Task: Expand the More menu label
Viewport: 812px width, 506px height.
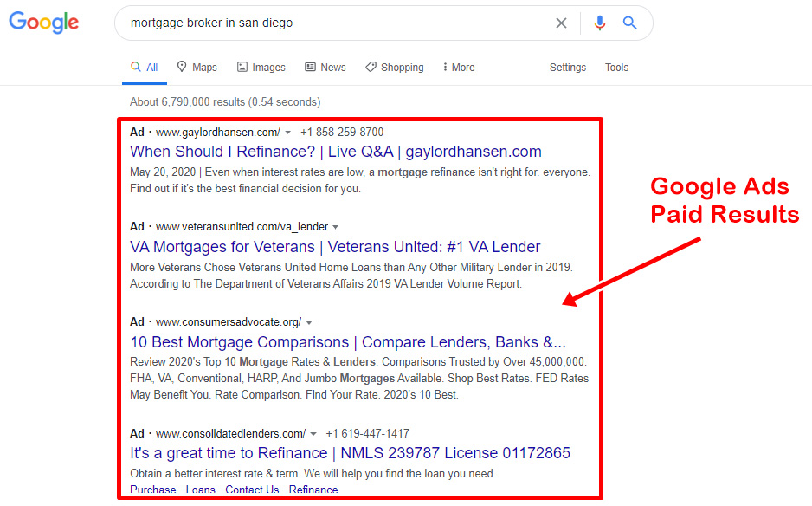Action: 463,68
